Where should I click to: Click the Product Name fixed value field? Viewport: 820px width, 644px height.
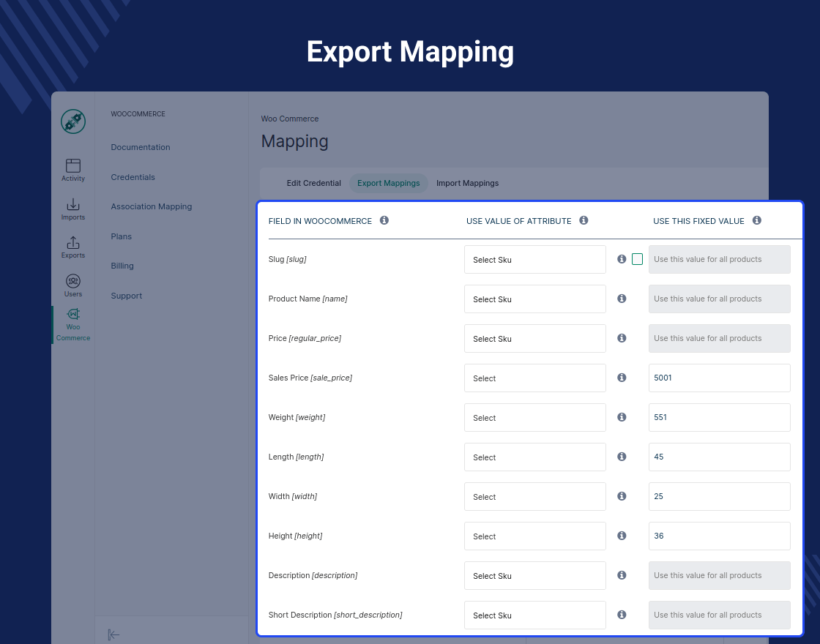720,299
